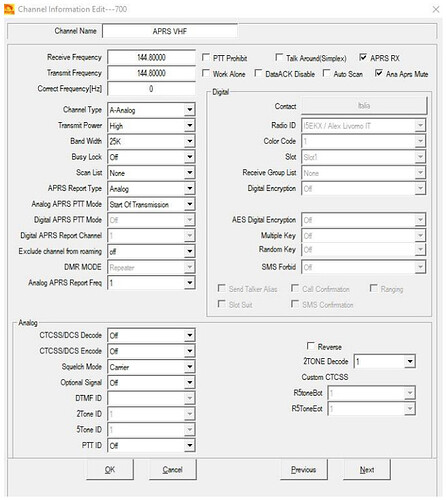Click the 5Tone ID dropdown

click(151, 429)
